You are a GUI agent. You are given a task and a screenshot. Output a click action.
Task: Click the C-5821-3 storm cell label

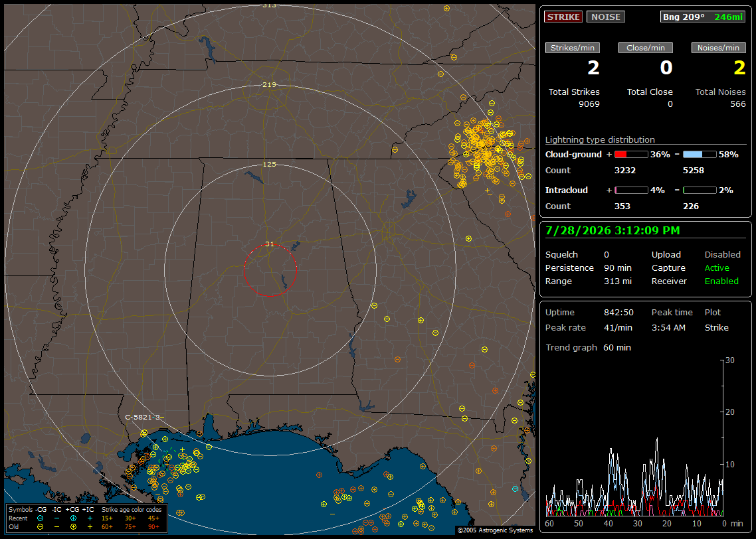142,417
